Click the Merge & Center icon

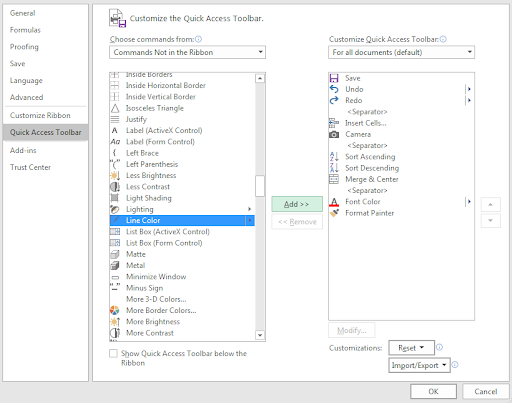point(334,179)
